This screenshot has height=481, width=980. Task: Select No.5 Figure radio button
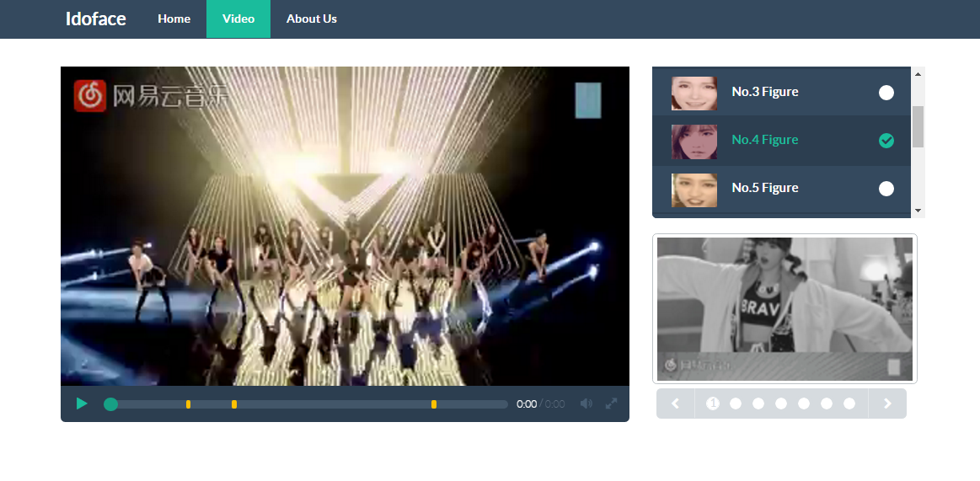click(x=886, y=189)
